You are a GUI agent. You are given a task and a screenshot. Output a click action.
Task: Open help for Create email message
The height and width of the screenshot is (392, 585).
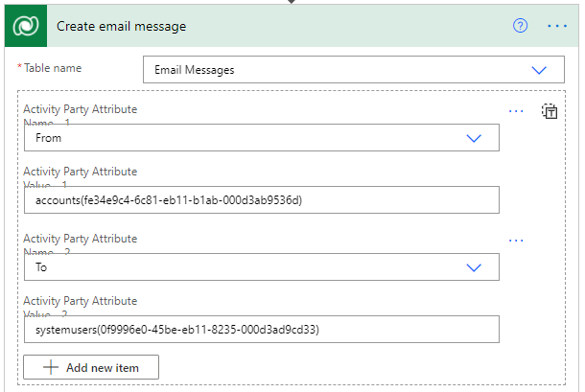[520, 26]
